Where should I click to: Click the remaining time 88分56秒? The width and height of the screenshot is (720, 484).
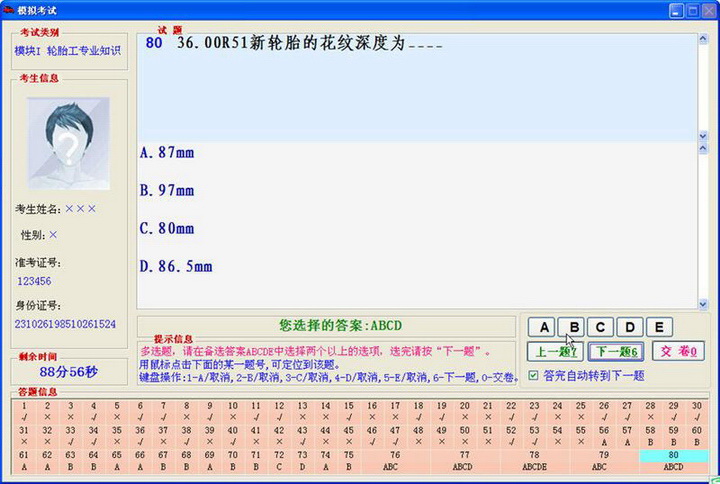[68, 371]
